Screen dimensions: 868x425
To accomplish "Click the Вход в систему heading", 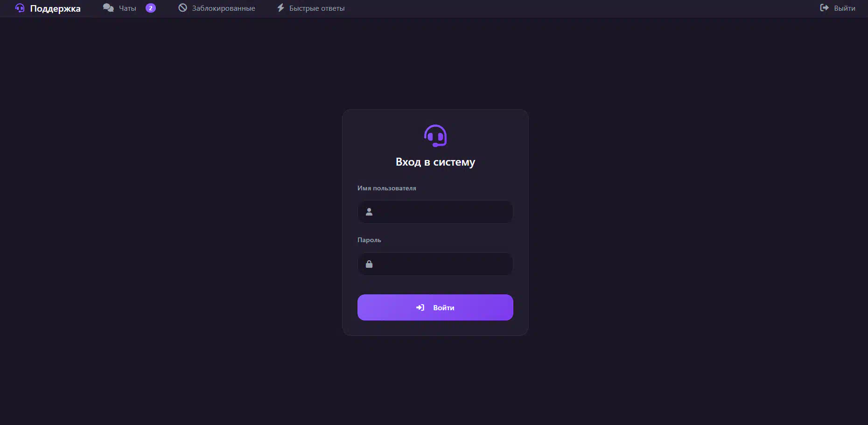I will (x=435, y=162).
